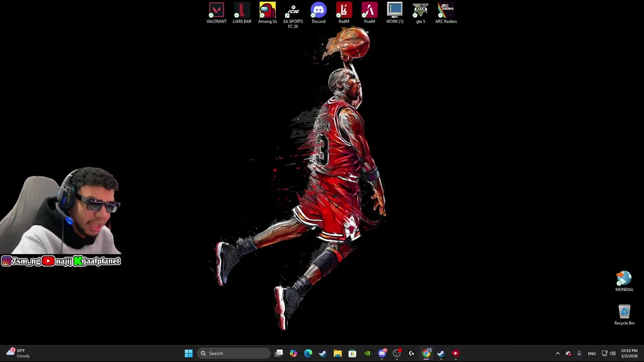The width and height of the screenshot is (644, 362).
Task: Select the EA SPORTS FC 26 shortcut
Action: 293,16
